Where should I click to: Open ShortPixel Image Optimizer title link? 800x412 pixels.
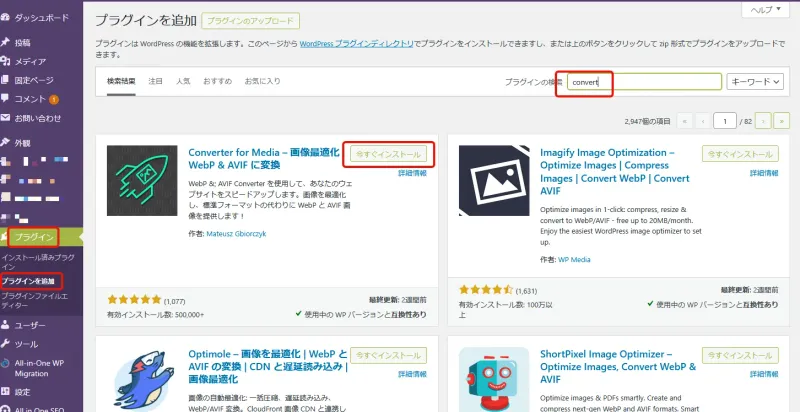(618, 367)
